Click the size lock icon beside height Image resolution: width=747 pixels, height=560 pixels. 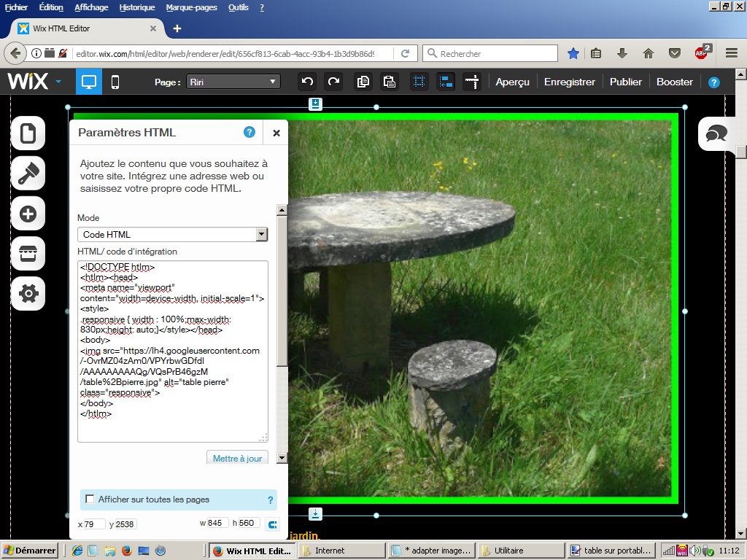coord(273,524)
